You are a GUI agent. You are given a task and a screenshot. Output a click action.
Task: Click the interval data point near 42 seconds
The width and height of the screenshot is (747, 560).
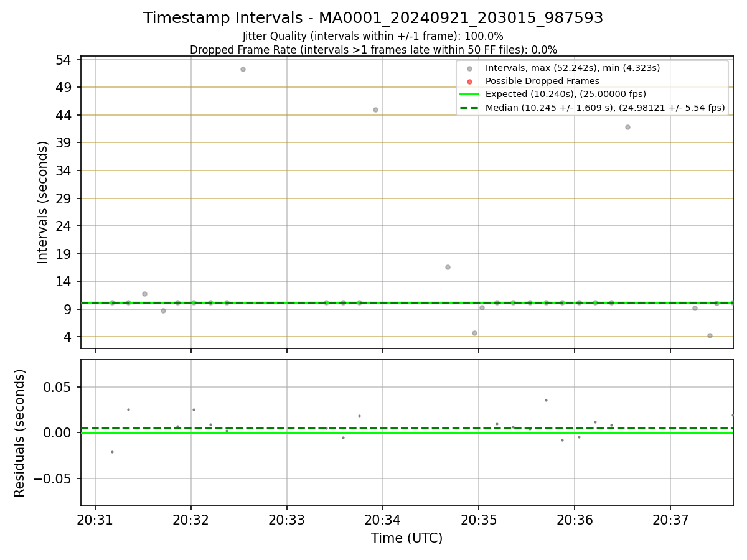627,127
